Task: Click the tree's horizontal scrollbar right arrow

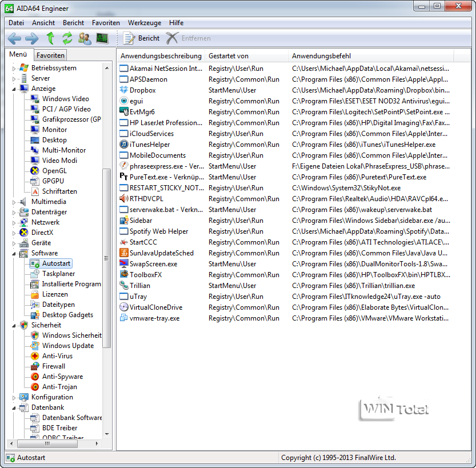Action: pos(98,443)
